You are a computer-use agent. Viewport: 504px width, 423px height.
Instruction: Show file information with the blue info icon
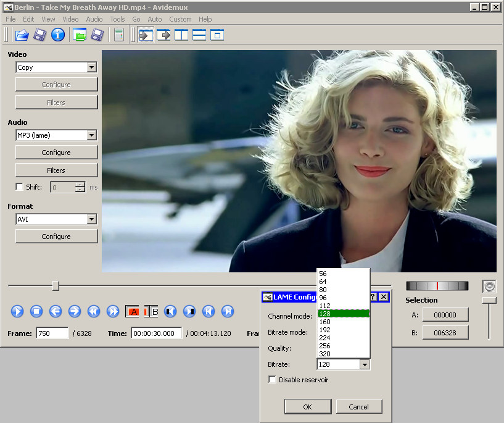58,35
